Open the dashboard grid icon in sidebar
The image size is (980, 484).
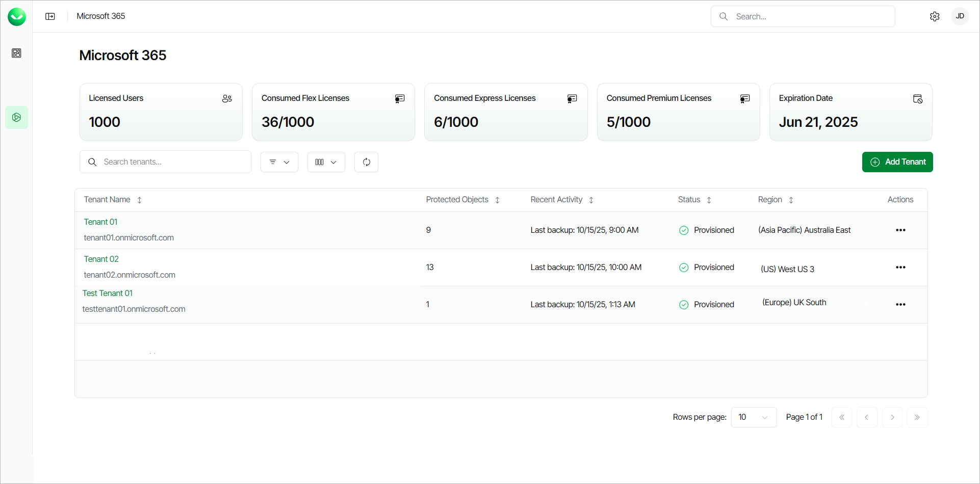point(16,53)
